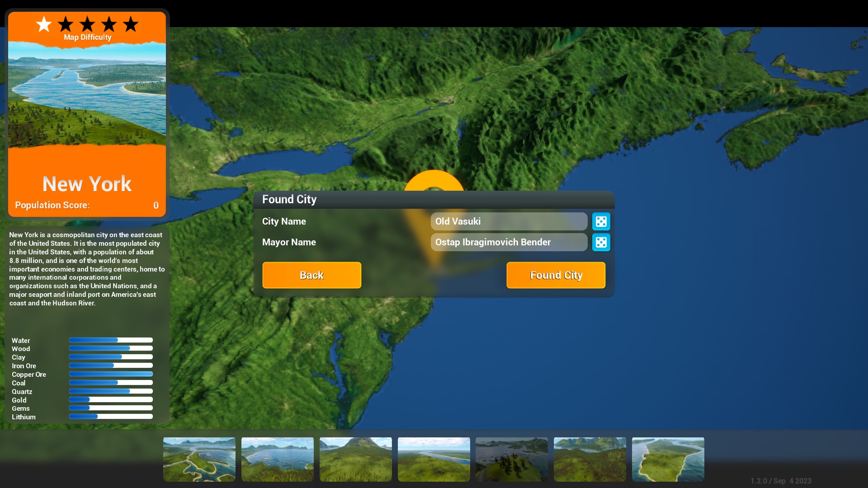
Task: Click the version text '1.2.0 / Sep 4 2023'
Action: point(781,481)
